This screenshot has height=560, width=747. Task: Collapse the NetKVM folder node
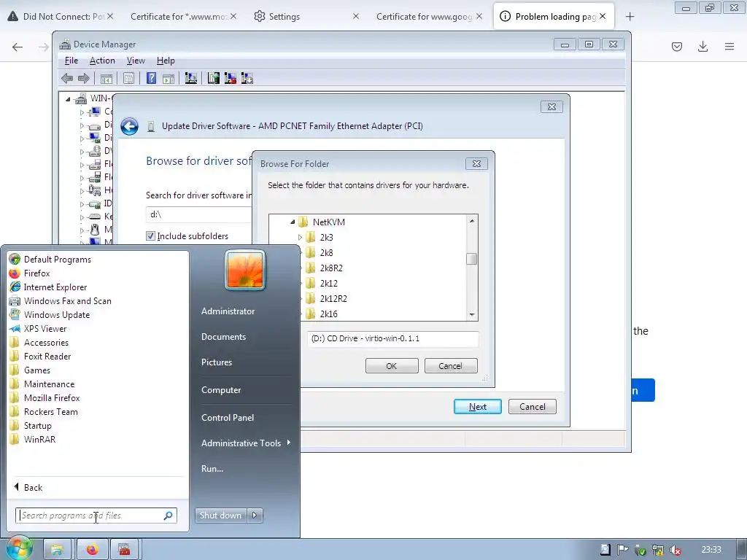tap(293, 222)
